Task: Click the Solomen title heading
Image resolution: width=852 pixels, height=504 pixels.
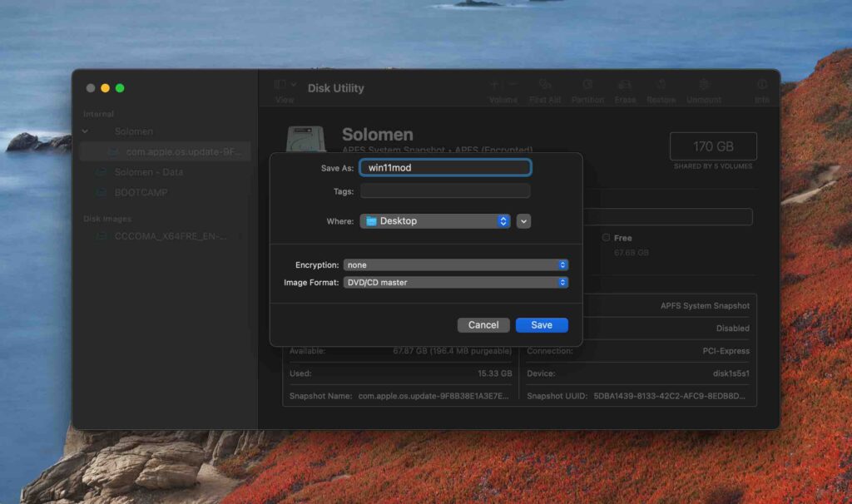Action: 377,134
